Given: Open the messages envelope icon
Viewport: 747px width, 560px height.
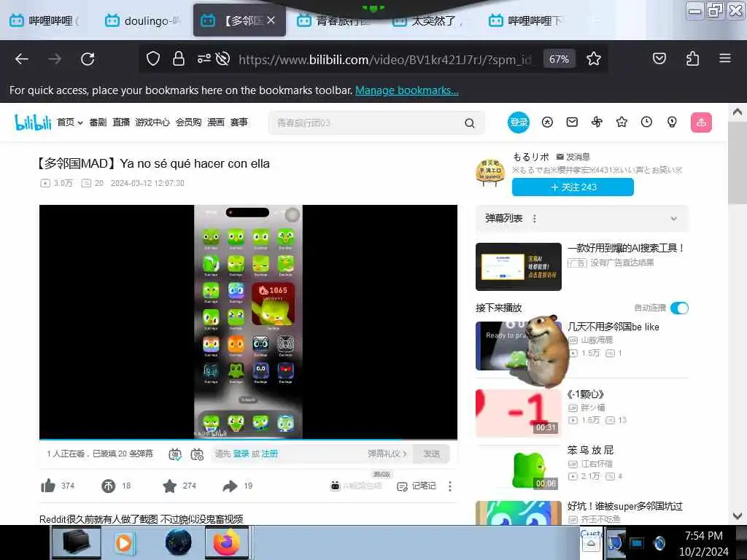Looking at the screenshot, I should (x=572, y=122).
